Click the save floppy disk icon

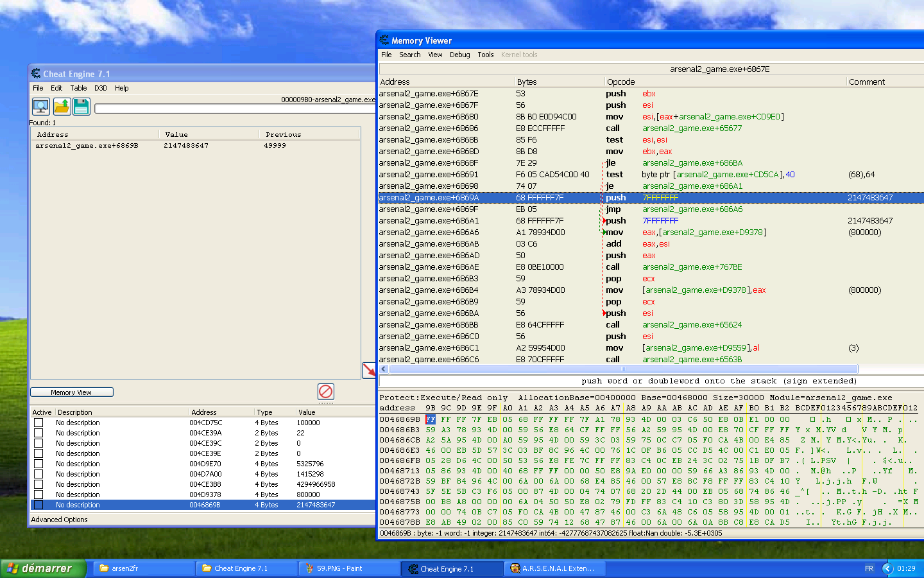pyautogui.click(x=81, y=106)
